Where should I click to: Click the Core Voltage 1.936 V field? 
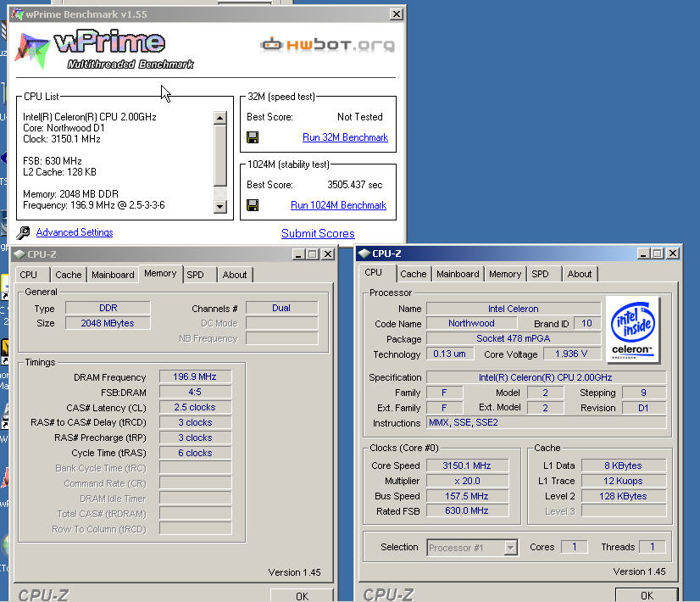click(x=571, y=354)
